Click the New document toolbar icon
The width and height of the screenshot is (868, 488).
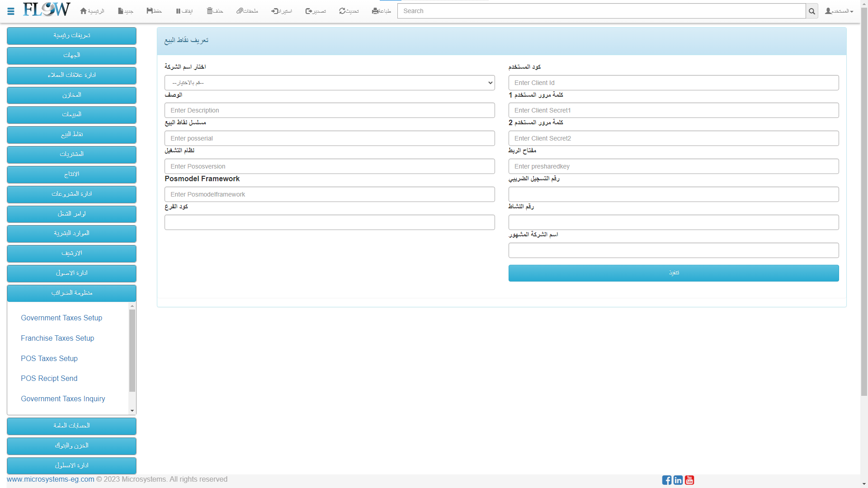(x=121, y=11)
